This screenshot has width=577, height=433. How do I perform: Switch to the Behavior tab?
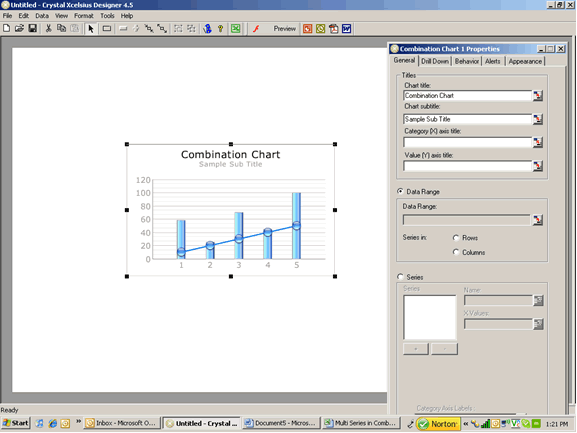467,61
